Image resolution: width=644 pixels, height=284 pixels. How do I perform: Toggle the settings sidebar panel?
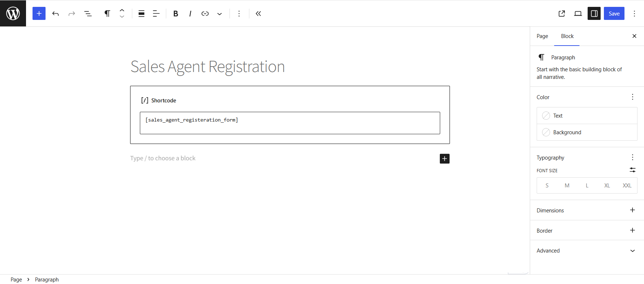click(x=594, y=13)
